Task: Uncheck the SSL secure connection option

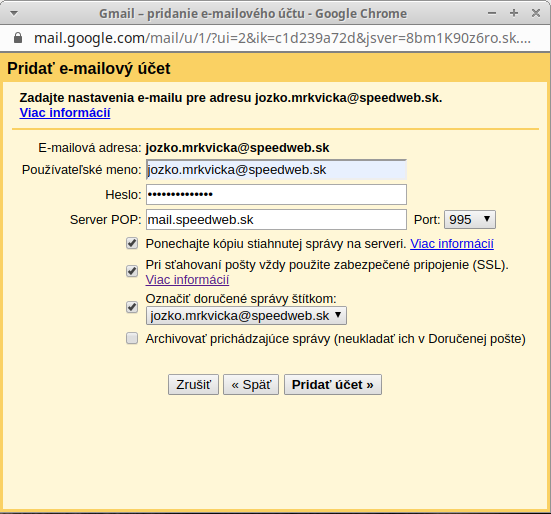Action: pos(132,271)
